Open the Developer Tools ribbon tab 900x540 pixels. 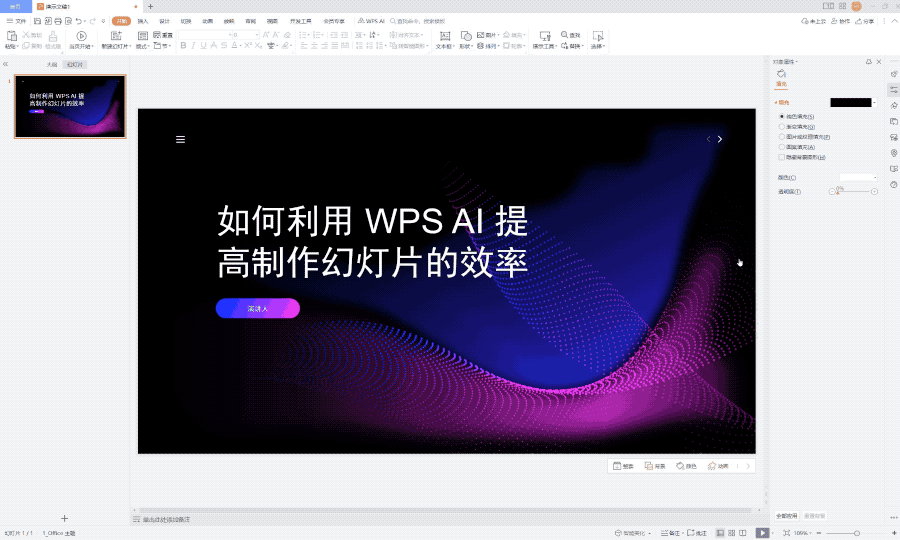click(x=301, y=21)
